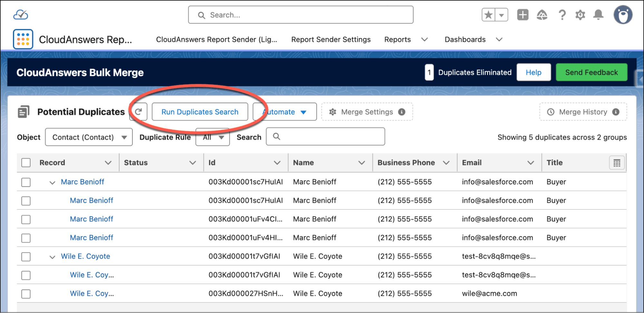Select the checkbox for wile@acme.com record

26,294
